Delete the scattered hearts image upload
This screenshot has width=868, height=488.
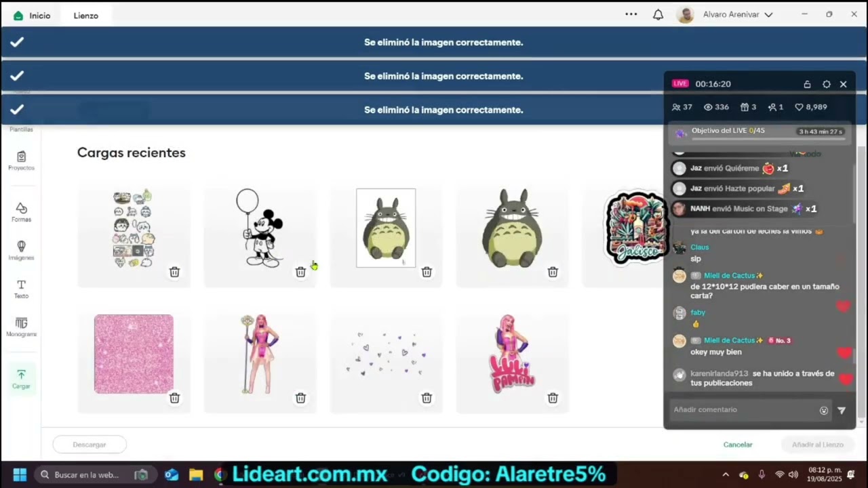427,398
